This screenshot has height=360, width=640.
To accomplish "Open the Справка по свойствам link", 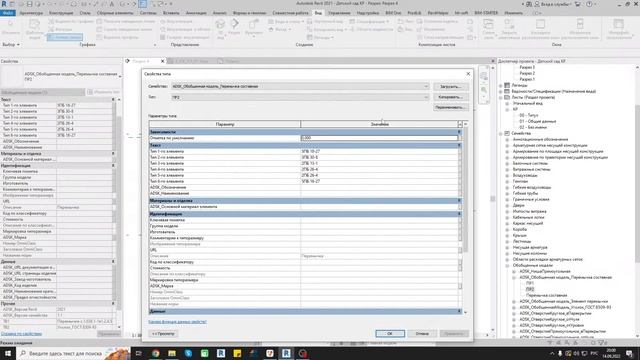I will tap(21, 333).
